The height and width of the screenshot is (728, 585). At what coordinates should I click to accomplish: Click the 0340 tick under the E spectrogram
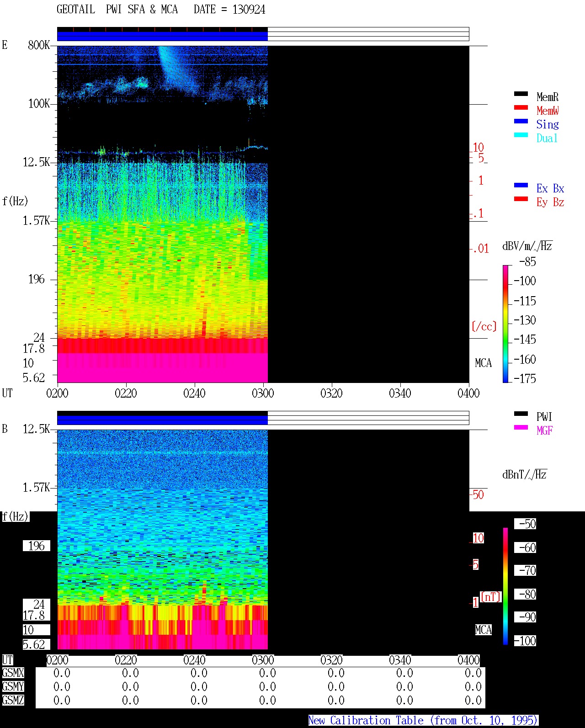[x=400, y=393]
